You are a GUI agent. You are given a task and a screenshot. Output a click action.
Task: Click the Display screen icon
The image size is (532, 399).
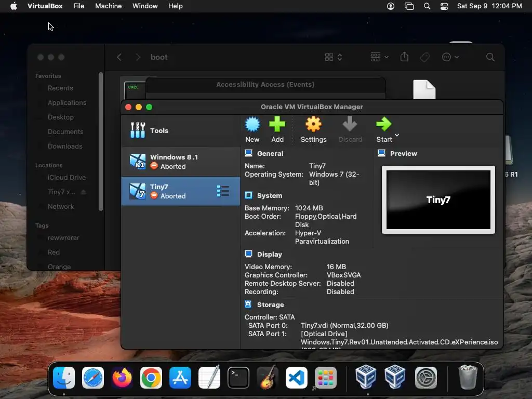pos(249,254)
